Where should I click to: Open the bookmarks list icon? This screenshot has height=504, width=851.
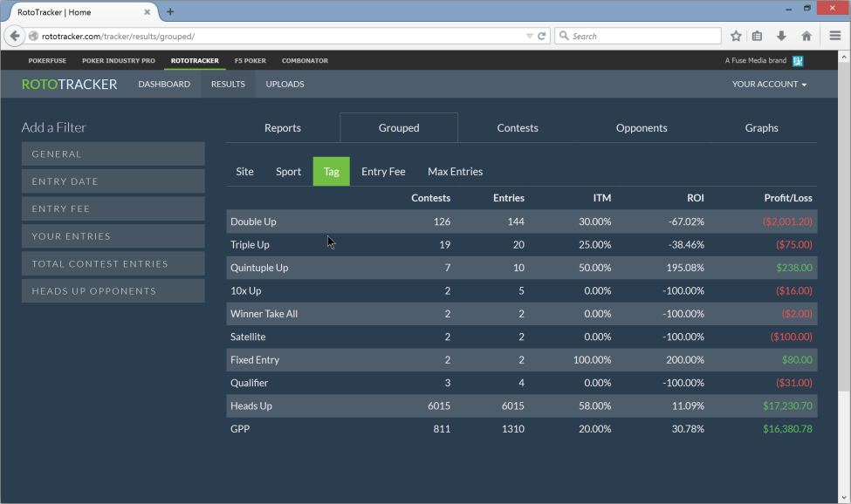pos(757,37)
